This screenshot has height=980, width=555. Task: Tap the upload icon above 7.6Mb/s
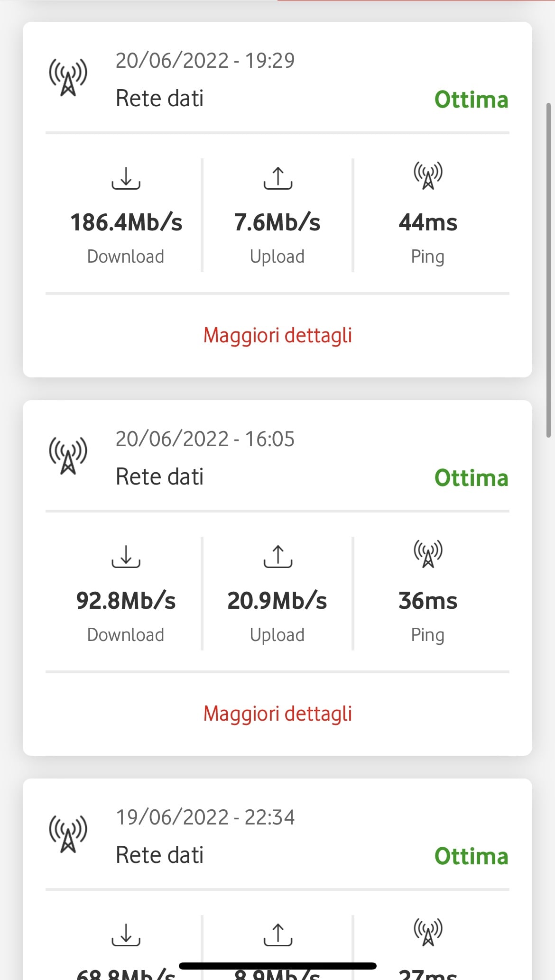[x=277, y=178]
